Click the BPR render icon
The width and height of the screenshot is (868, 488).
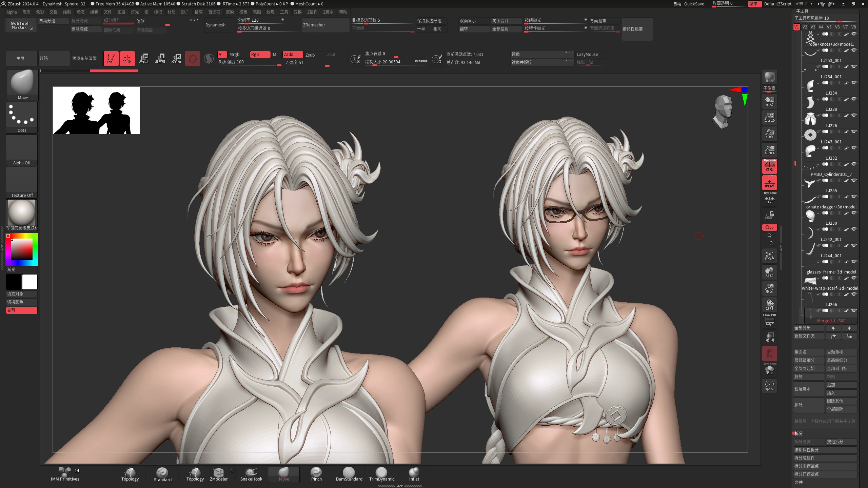tap(769, 77)
